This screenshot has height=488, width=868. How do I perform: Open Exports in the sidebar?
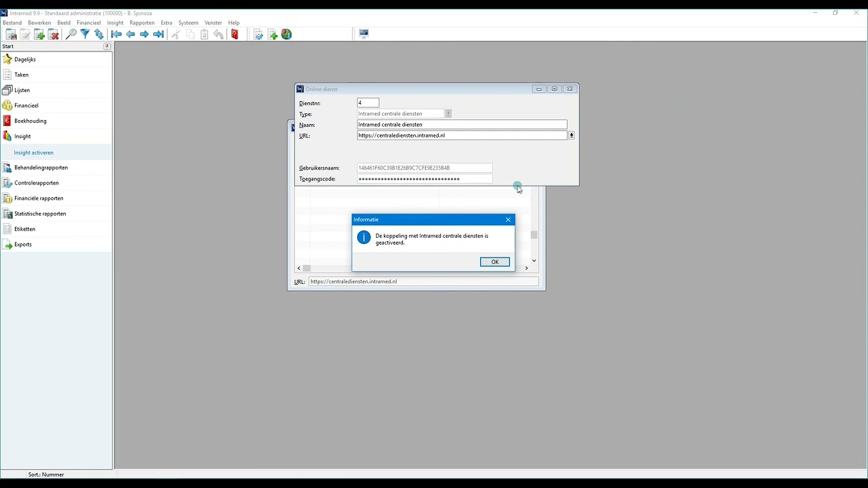(x=56, y=245)
